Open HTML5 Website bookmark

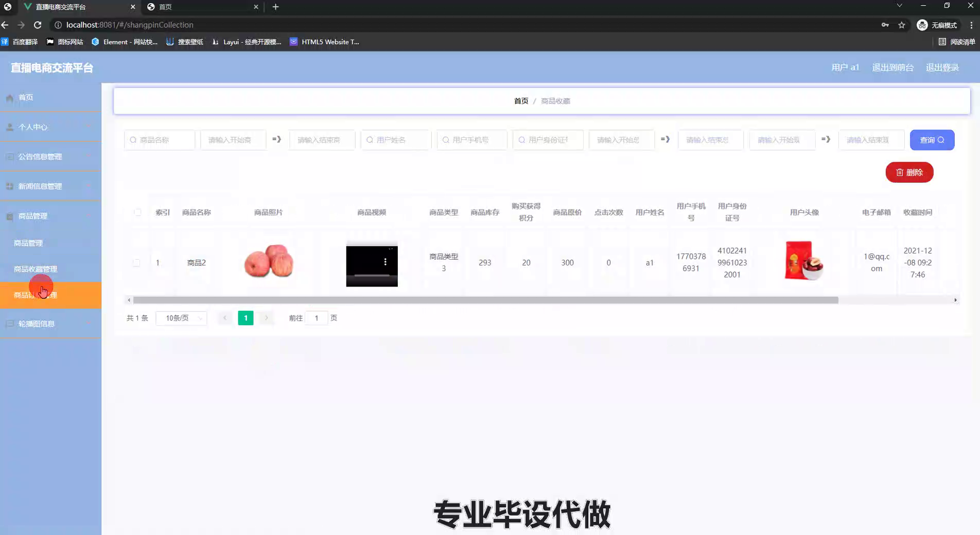(325, 42)
